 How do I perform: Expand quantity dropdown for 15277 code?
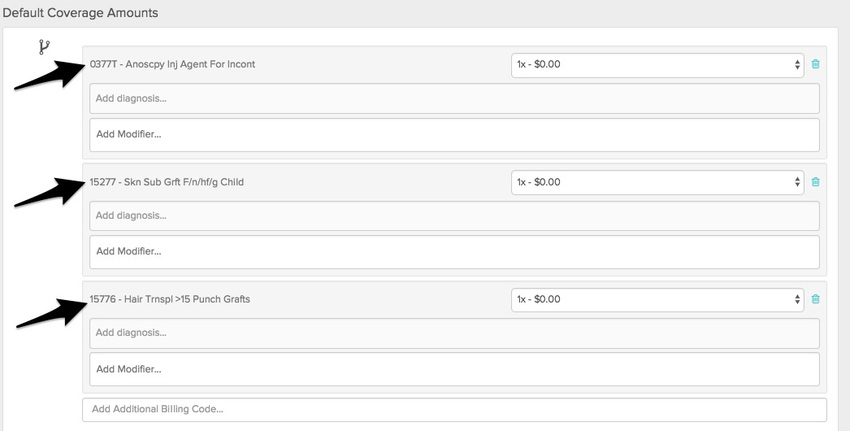click(x=657, y=182)
